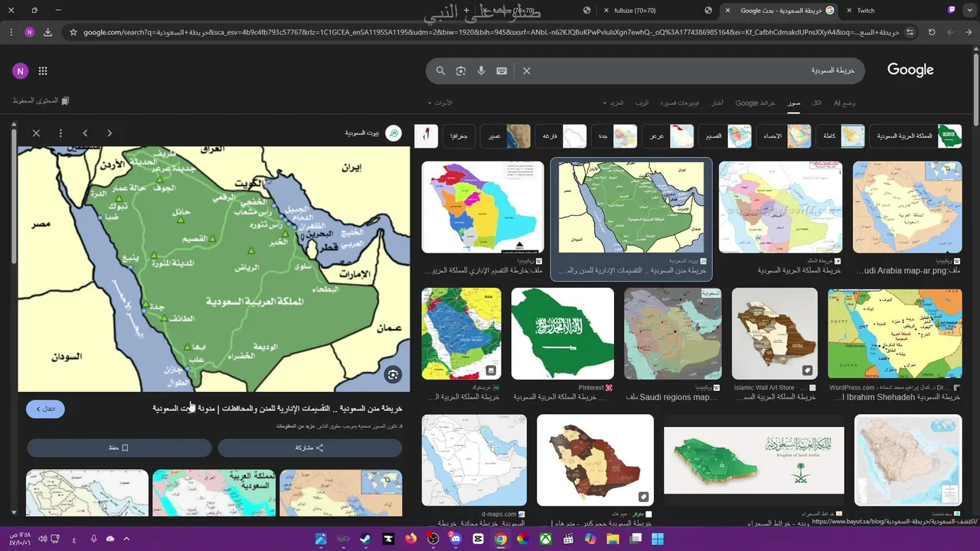Select the جدة filter chip

pos(614,135)
